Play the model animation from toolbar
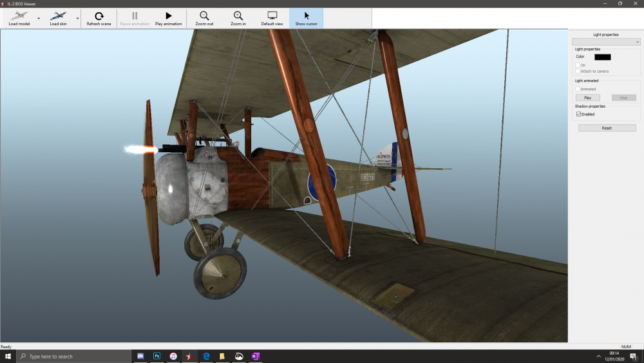Image resolution: width=644 pixels, height=363 pixels. point(168,18)
